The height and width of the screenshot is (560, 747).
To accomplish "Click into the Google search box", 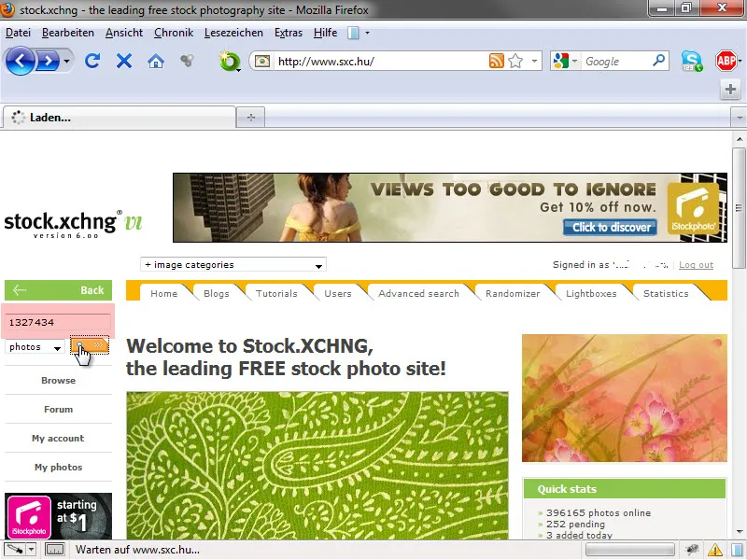I will pyautogui.click(x=615, y=62).
